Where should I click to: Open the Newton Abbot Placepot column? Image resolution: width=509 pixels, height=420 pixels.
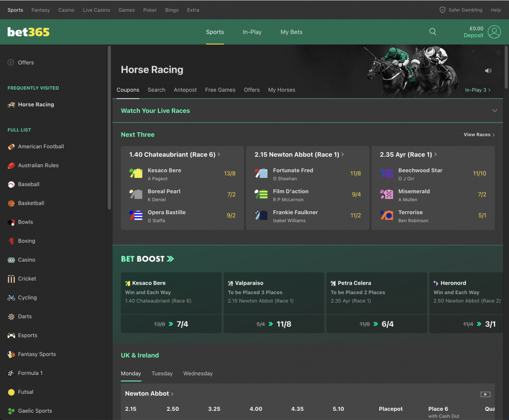(x=391, y=409)
